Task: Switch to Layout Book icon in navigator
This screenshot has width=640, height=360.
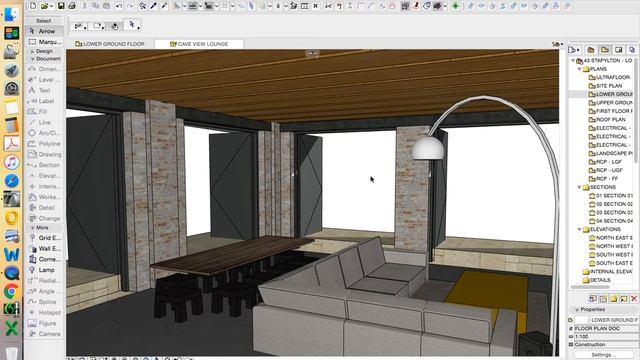Action: (619, 50)
